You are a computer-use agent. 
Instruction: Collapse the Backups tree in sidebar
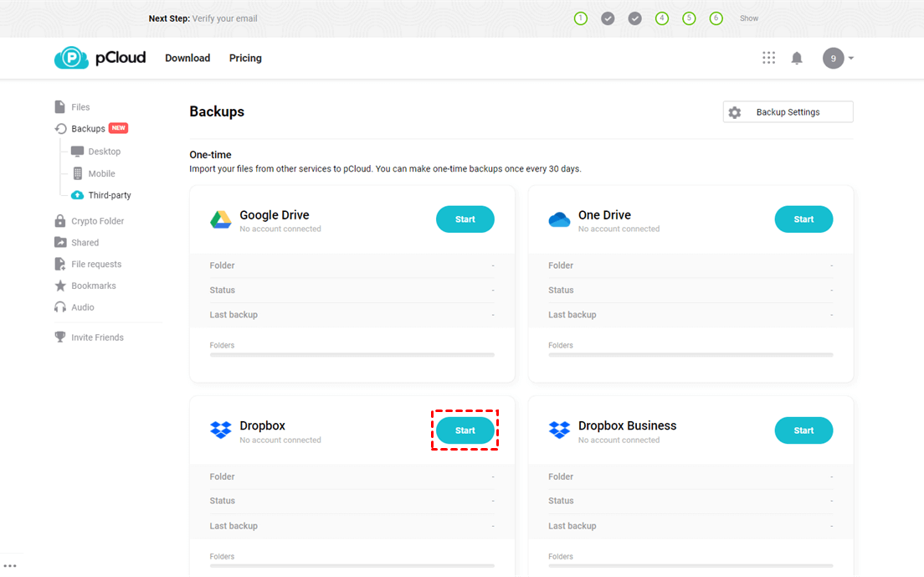(88, 129)
